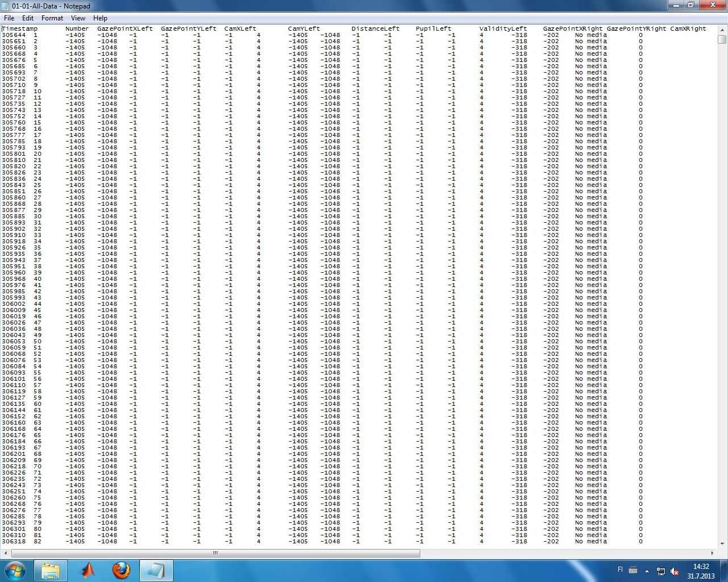Screen dimensions: 728x582
Task: Click timestamp value 305801
Action: click(x=14, y=154)
